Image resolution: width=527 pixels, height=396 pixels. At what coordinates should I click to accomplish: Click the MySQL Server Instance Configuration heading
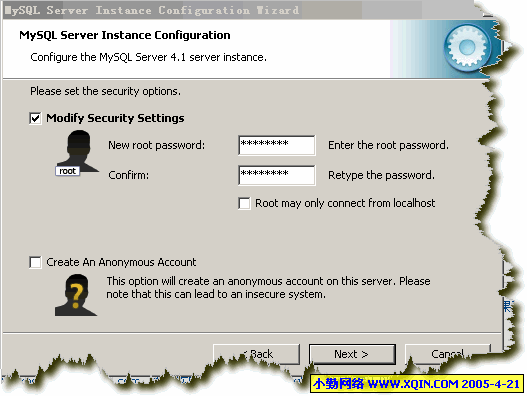(125, 35)
